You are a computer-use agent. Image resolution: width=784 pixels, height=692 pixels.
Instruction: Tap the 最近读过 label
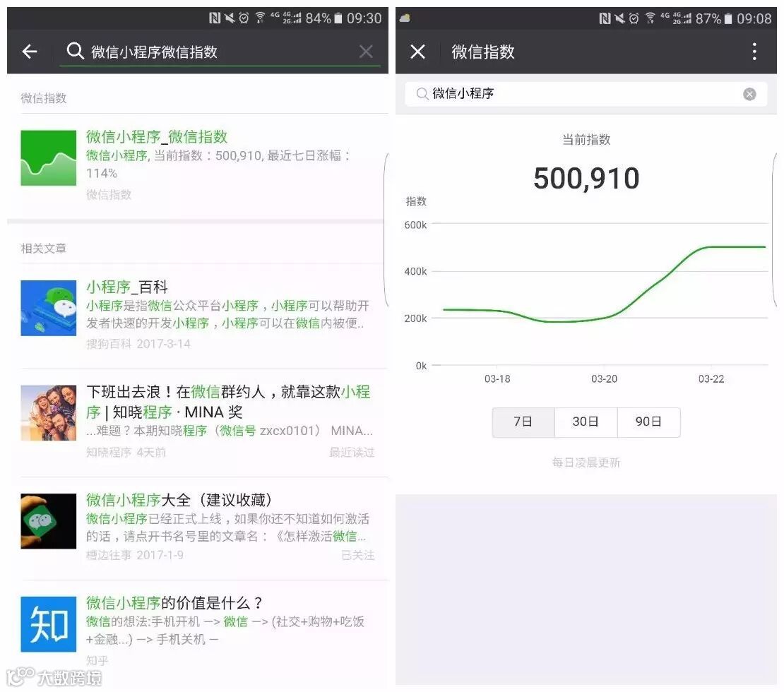pyautogui.click(x=352, y=453)
